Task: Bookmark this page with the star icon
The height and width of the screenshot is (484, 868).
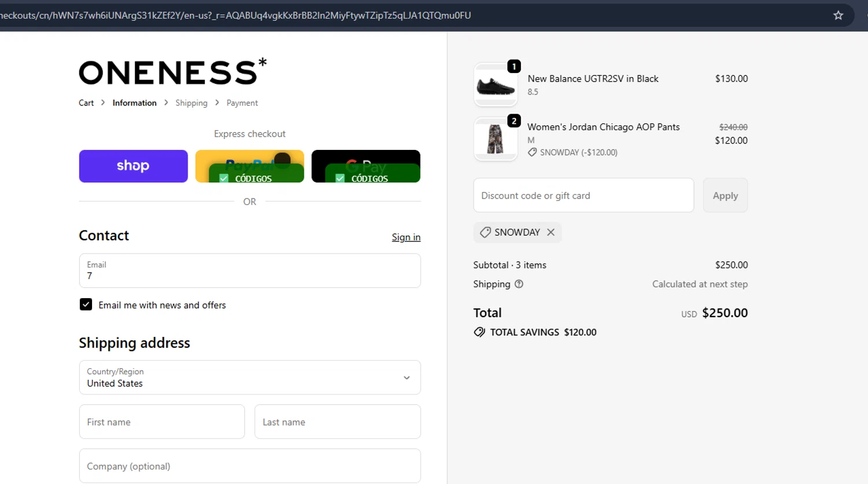Action: coord(838,16)
